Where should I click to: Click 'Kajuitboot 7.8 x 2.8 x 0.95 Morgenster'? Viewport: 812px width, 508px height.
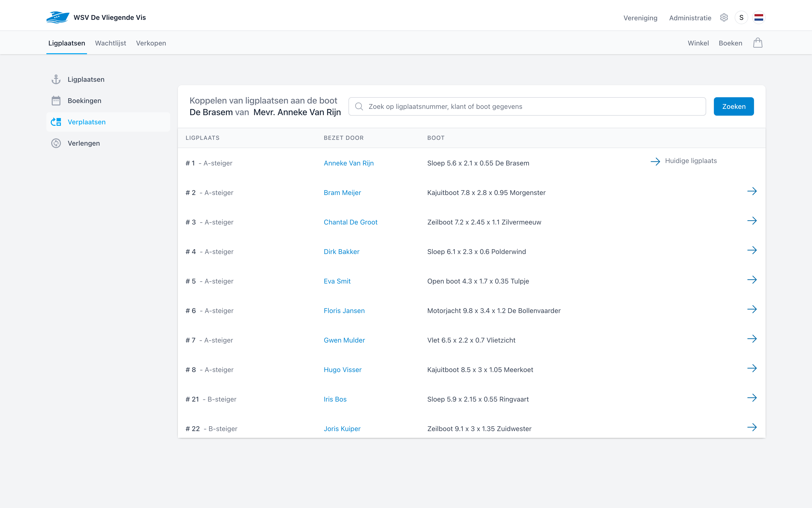coord(486,193)
